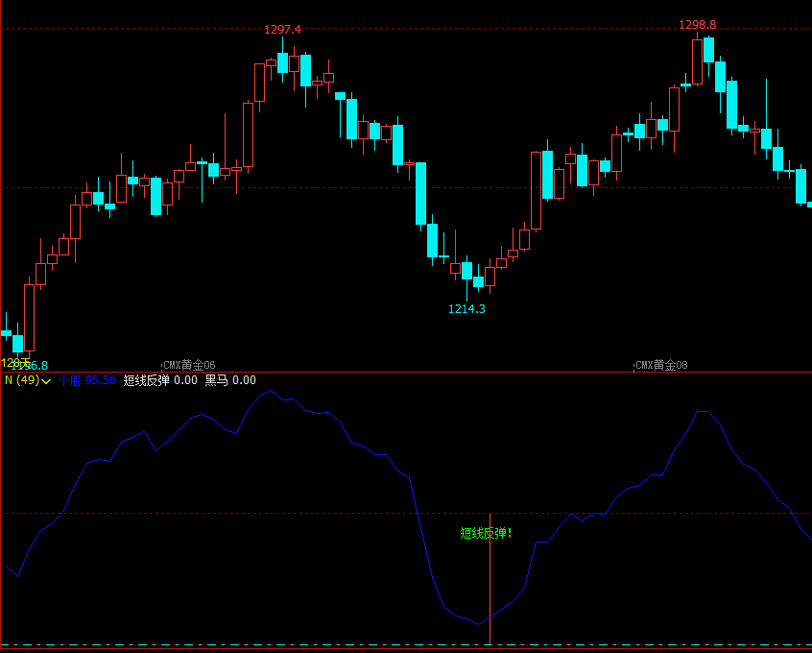Click the 短线反弹 0.00 indicator label

tap(160, 380)
